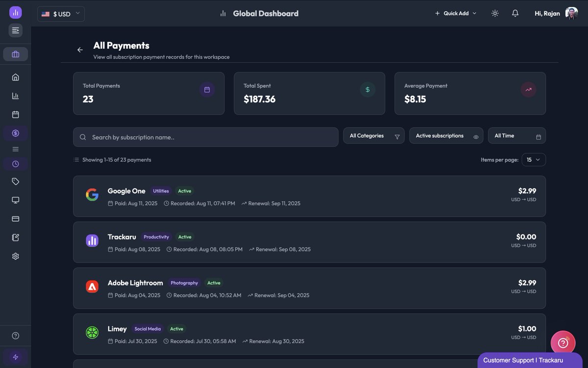Open the dollar payments sidebar icon
The image size is (588, 368).
15,133
